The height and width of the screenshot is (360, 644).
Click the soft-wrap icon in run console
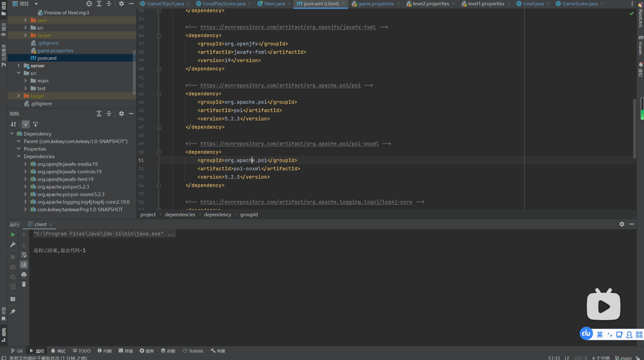coord(23,255)
